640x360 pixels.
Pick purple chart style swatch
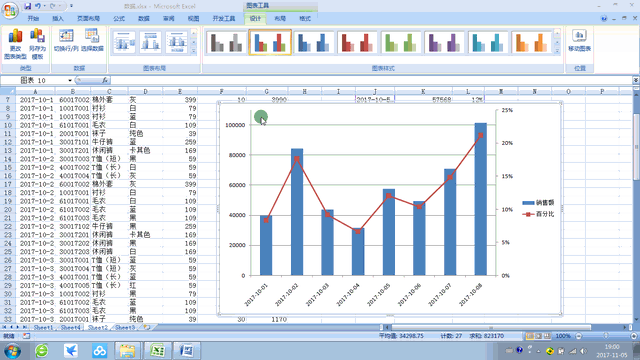(x=444, y=42)
